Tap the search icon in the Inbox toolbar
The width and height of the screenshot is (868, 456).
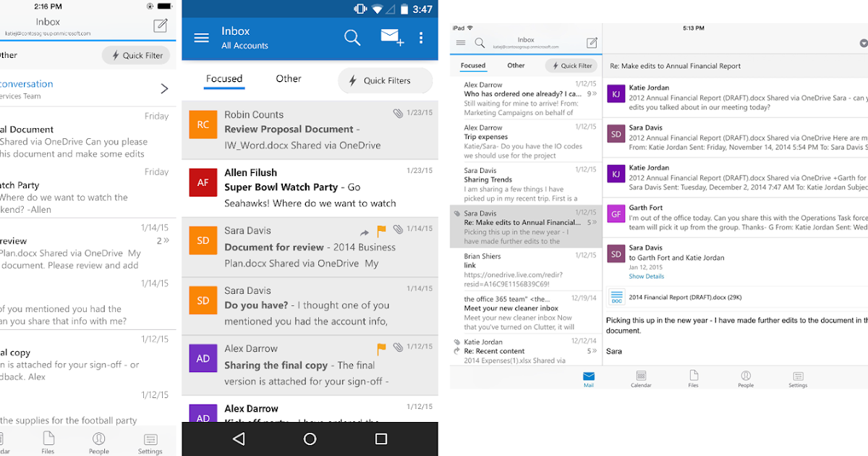352,38
